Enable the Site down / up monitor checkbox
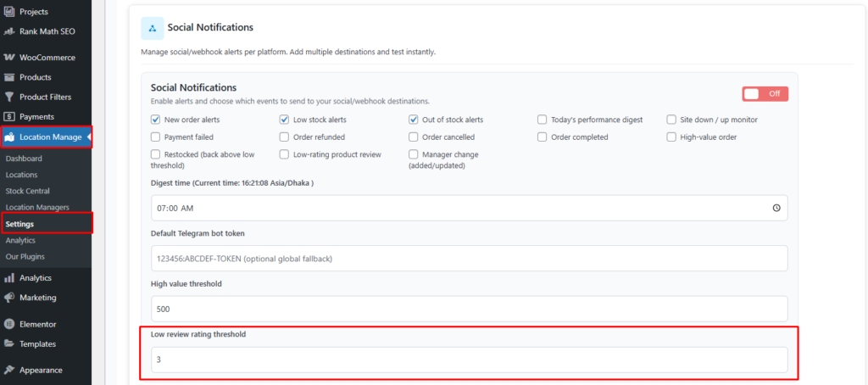Image resolution: width=868 pixels, height=385 pixels. click(x=672, y=120)
